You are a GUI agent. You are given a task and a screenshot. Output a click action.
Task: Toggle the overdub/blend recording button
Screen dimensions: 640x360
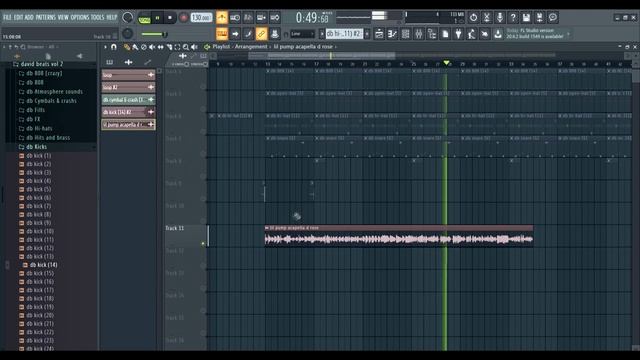(x=261, y=18)
